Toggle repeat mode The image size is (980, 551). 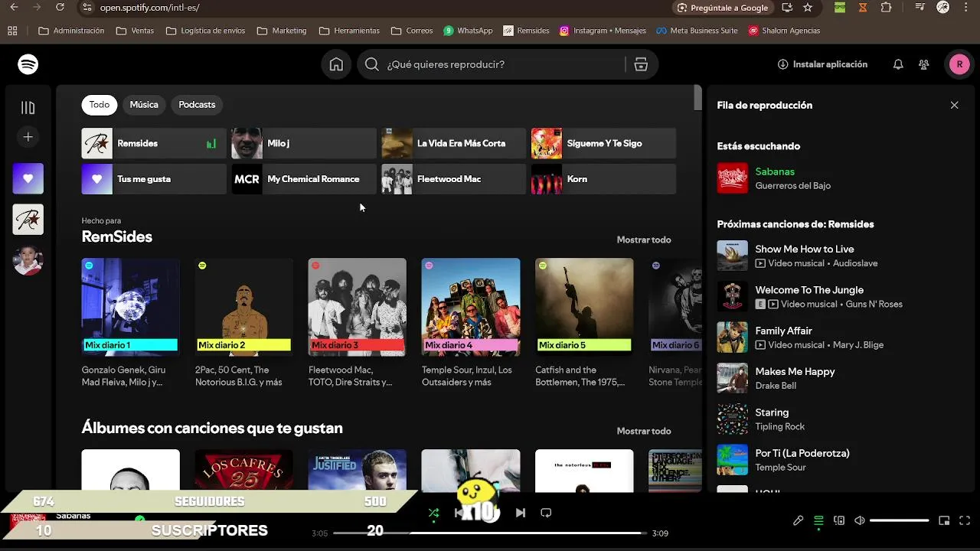point(546,513)
